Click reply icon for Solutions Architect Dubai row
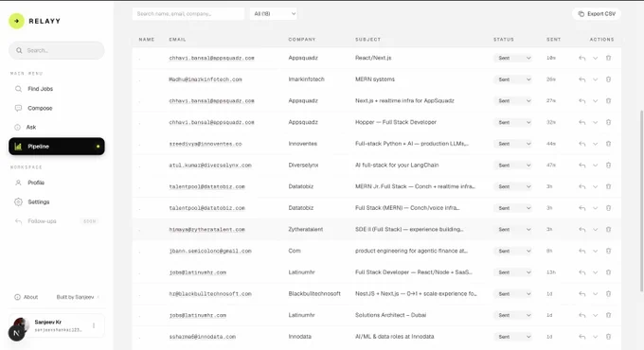Viewport: 644px width, 350px height. (582, 315)
